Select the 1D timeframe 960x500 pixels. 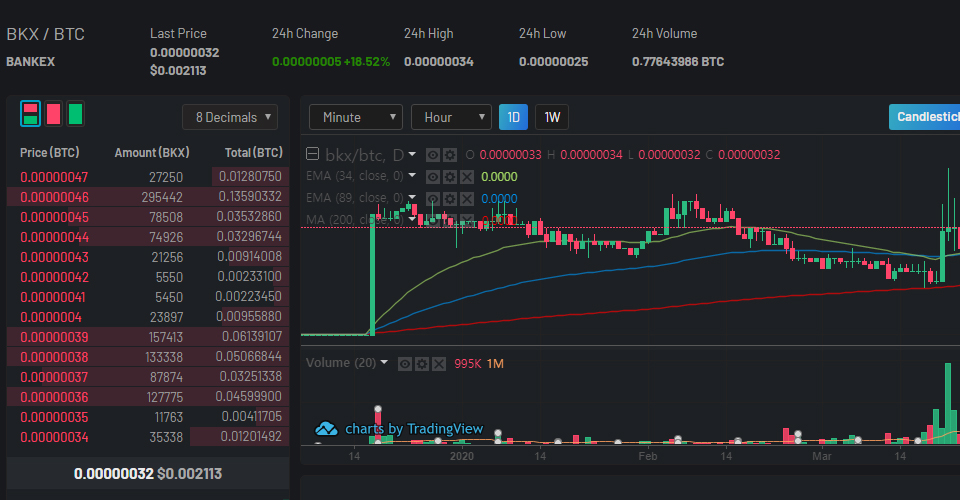click(513, 117)
